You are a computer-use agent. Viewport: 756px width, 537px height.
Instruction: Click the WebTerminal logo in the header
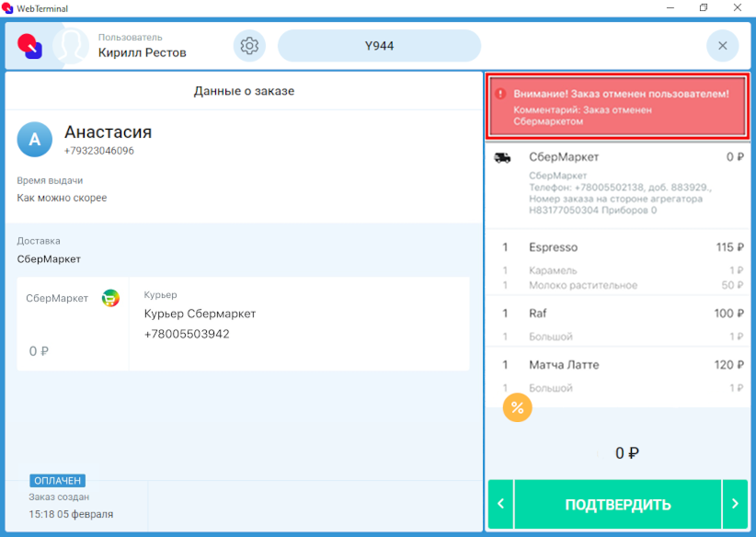pyautogui.click(x=30, y=46)
